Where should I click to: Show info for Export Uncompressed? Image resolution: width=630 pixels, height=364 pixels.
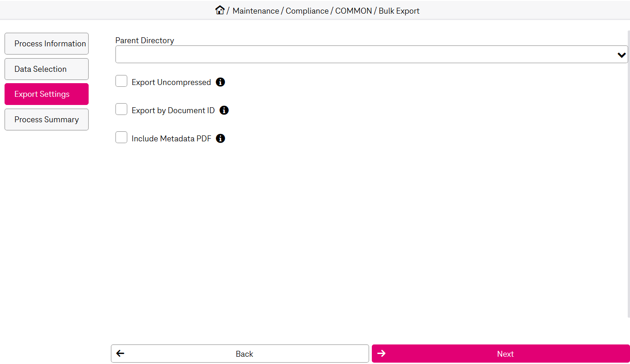[x=220, y=82]
